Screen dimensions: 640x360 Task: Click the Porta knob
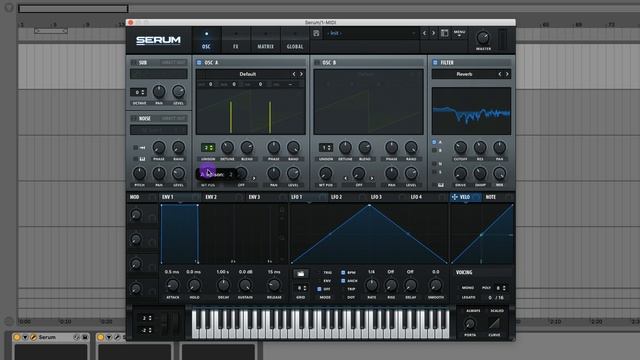470,324
